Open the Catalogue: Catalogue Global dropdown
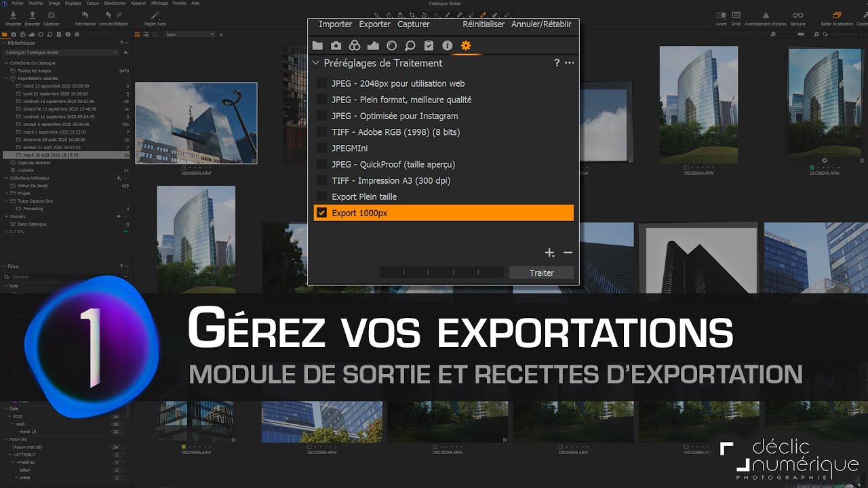868x488 pixels. pyautogui.click(x=61, y=52)
